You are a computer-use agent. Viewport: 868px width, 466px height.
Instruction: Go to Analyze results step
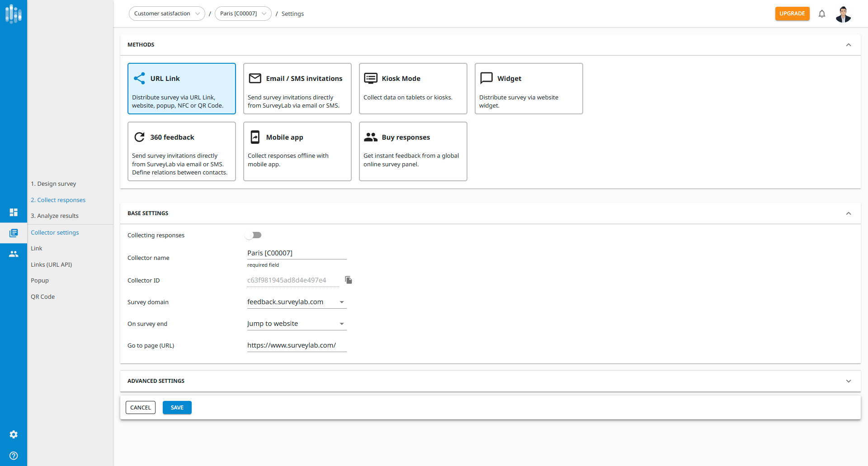click(x=55, y=216)
